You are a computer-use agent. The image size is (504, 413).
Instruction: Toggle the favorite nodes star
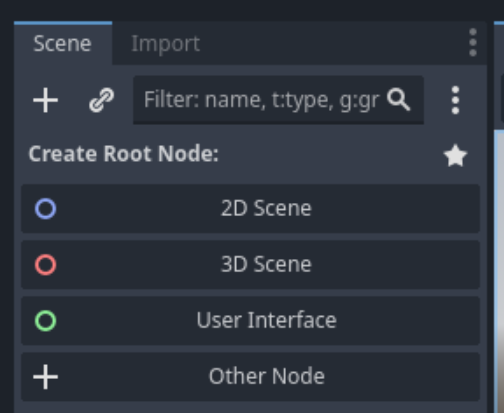(x=455, y=155)
